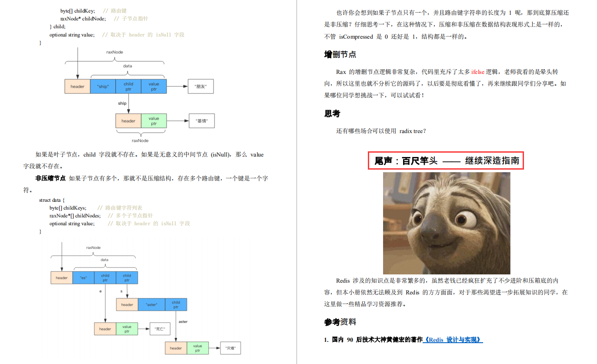597x364 pixels.
Task: Click the text 还有哪些场合可以使用 radix tree?
Action: click(x=381, y=131)
